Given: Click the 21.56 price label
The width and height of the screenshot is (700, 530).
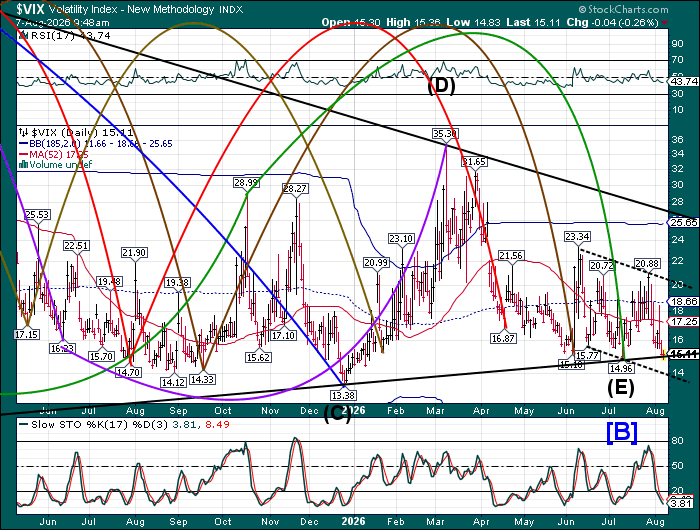Looking at the screenshot, I should tap(511, 256).
